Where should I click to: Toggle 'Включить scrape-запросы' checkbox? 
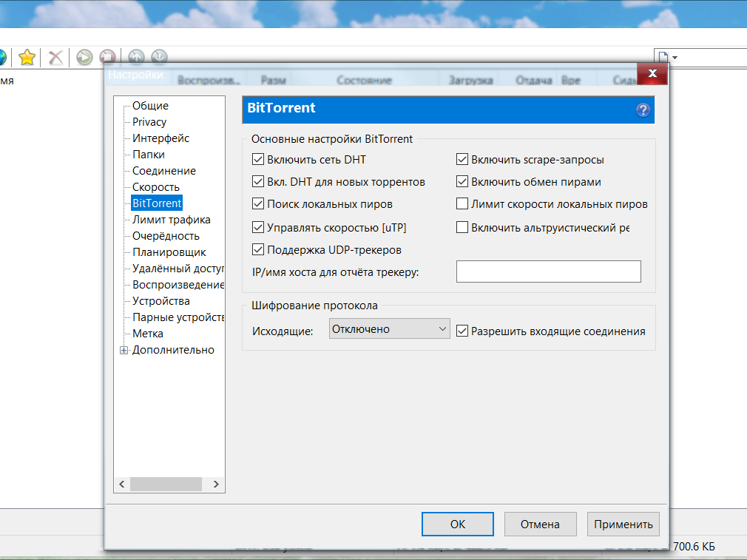pyautogui.click(x=462, y=159)
